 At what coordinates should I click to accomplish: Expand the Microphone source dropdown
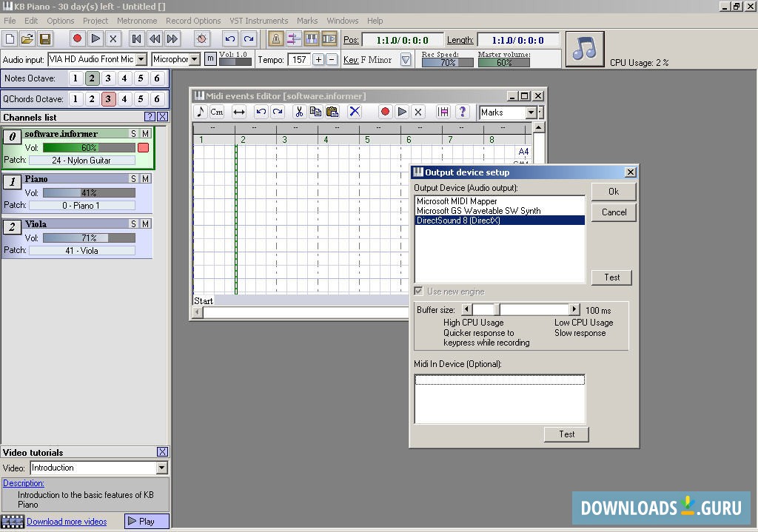pyautogui.click(x=195, y=59)
